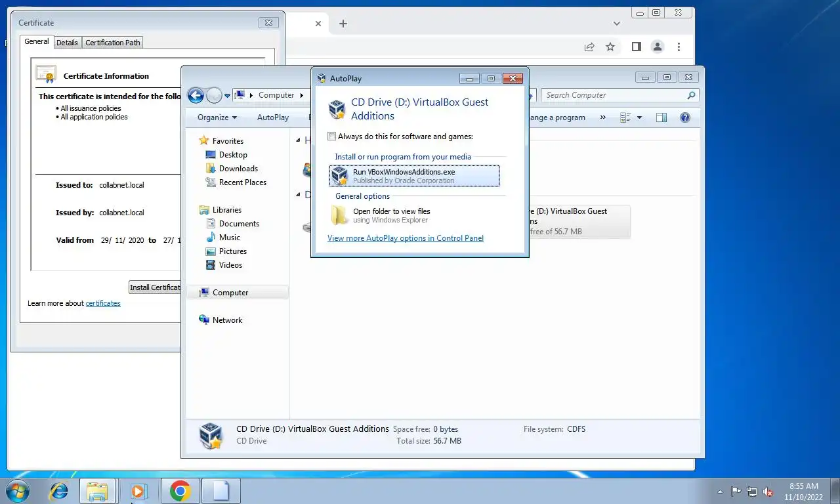Viewport: 840px width, 504px height.
Task: Open the Organize menu in Explorer
Action: click(x=217, y=117)
